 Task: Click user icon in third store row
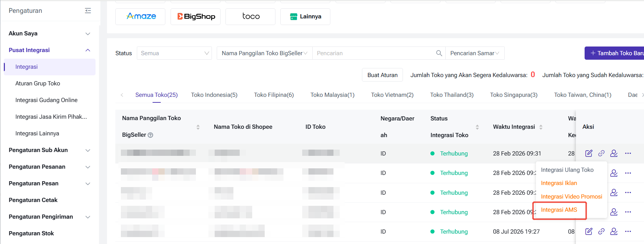(614, 192)
